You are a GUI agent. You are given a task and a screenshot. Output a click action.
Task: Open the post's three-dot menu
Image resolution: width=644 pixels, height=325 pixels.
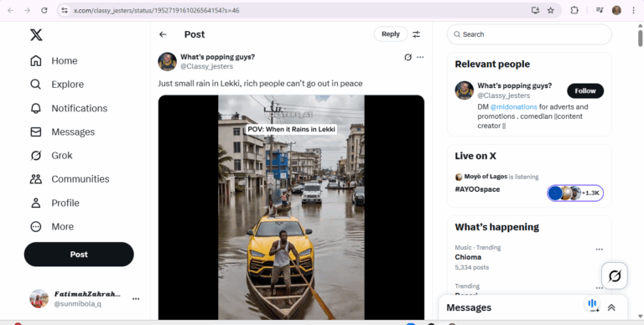coord(420,57)
